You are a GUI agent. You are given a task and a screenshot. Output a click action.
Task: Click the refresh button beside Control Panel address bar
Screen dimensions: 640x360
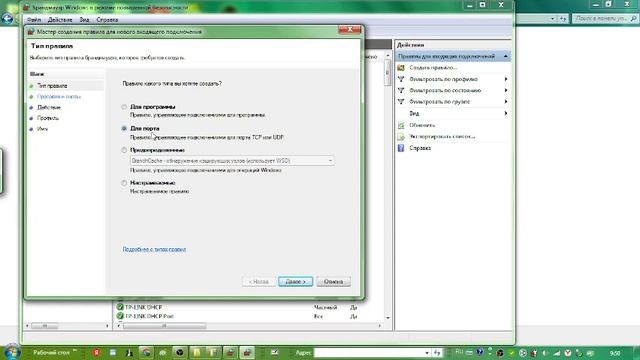(x=564, y=19)
